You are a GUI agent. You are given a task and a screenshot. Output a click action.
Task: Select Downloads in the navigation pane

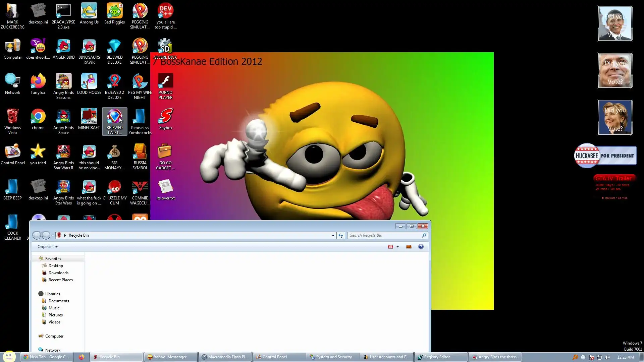click(58, 273)
